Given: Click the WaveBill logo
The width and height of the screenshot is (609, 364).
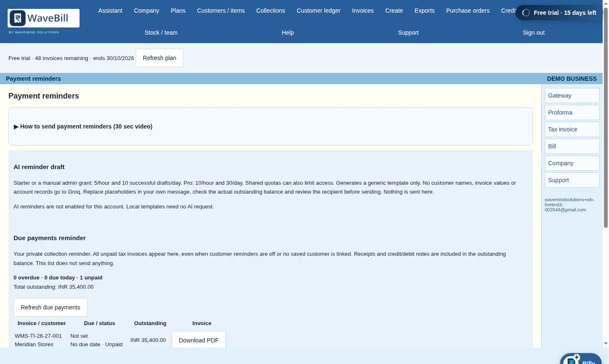Looking at the screenshot, I should click(x=44, y=18).
